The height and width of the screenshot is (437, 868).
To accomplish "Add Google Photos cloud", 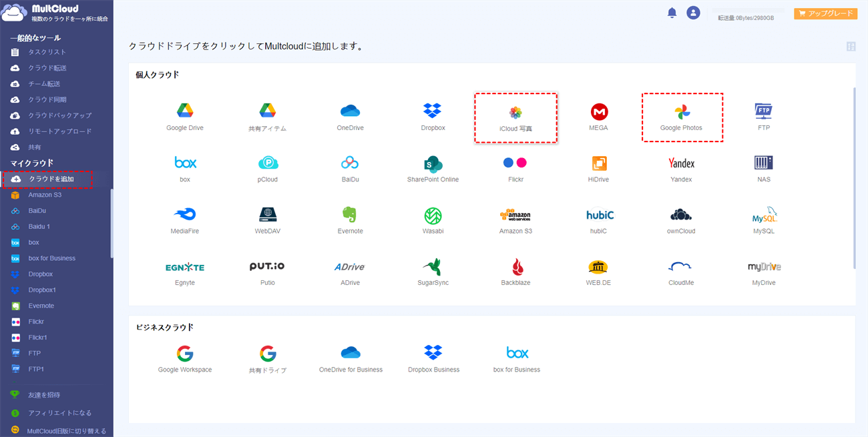I will [x=682, y=117].
